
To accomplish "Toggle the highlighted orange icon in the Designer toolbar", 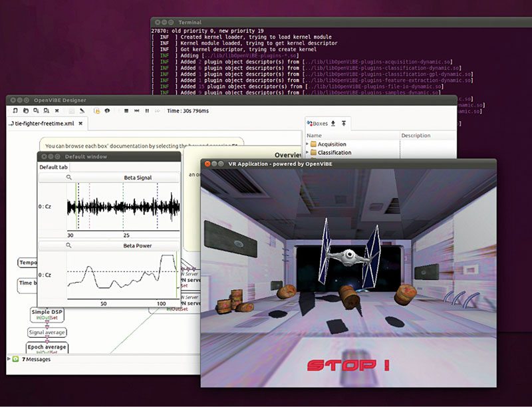I will point(97,110).
